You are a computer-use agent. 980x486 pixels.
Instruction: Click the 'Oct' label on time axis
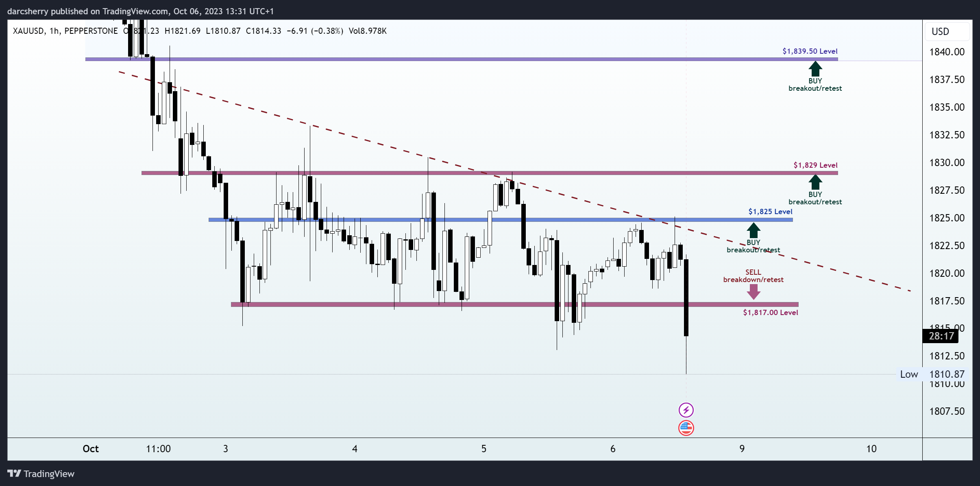click(91, 449)
